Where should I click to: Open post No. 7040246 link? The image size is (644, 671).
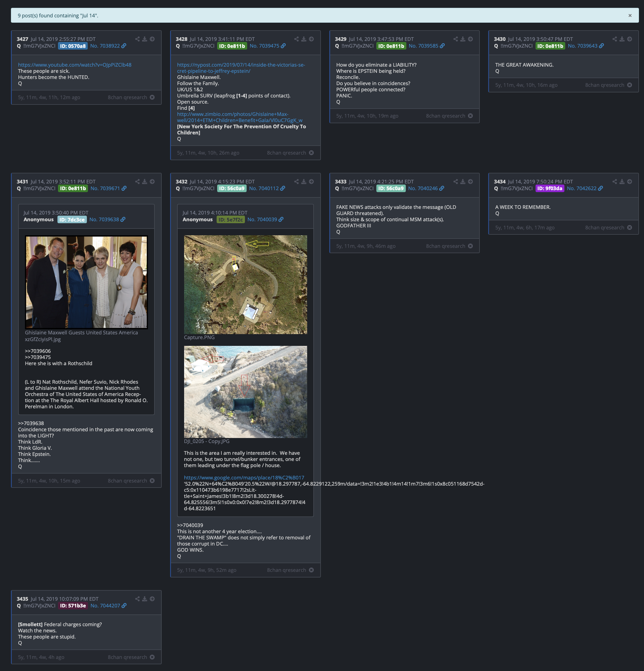click(426, 188)
